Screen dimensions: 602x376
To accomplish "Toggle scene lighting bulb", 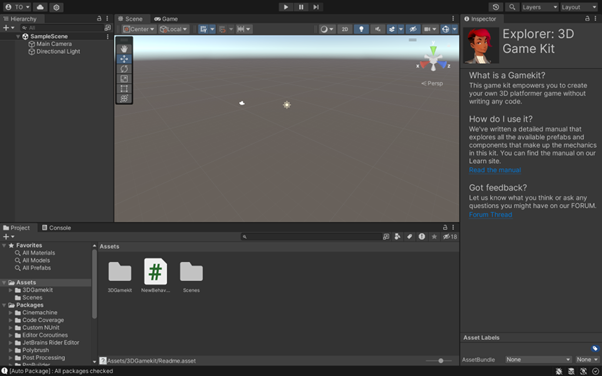I will pyautogui.click(x=361, y=29).
